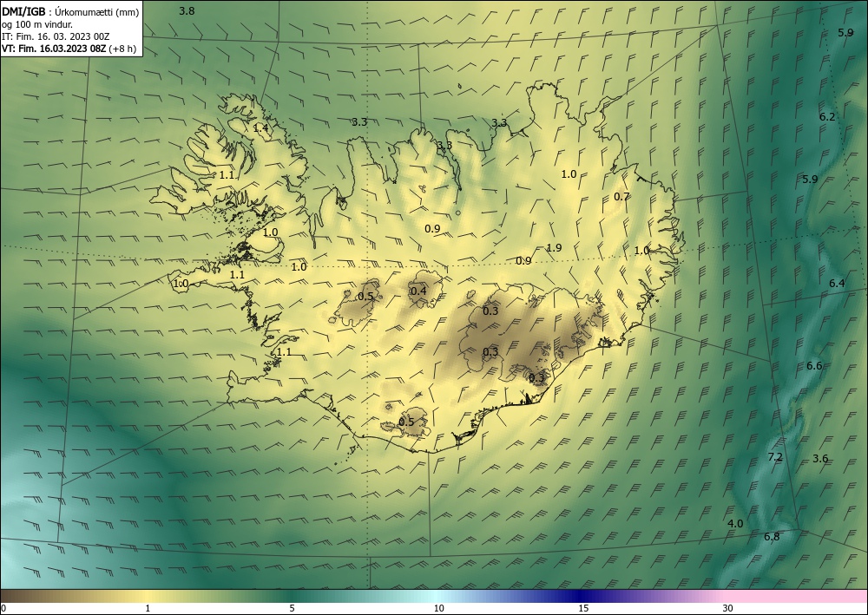
Task: Click the 0.7 value in northeast Iceland
Action: click(621, 196)
